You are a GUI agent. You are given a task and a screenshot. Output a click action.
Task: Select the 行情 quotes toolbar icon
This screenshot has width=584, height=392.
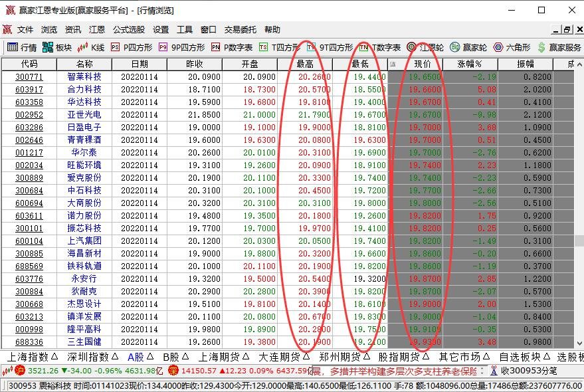tap(20, 47)
